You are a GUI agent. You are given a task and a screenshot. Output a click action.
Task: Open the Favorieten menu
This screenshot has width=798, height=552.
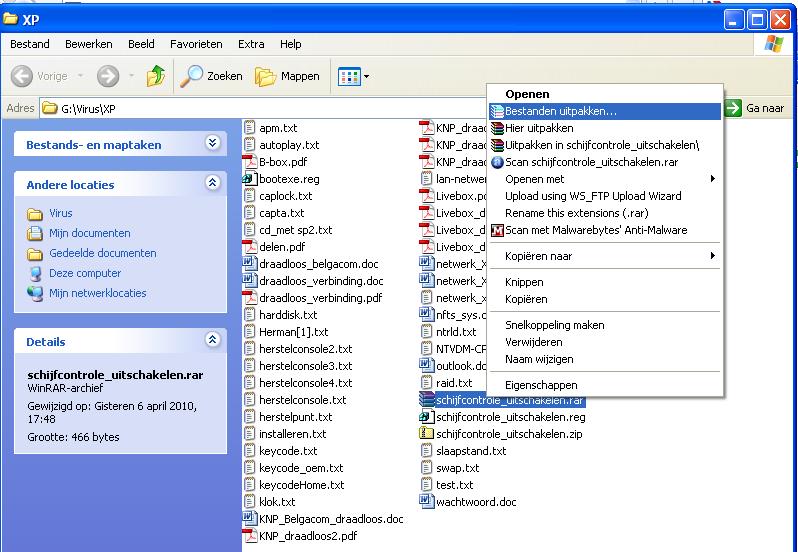(196, 44)
